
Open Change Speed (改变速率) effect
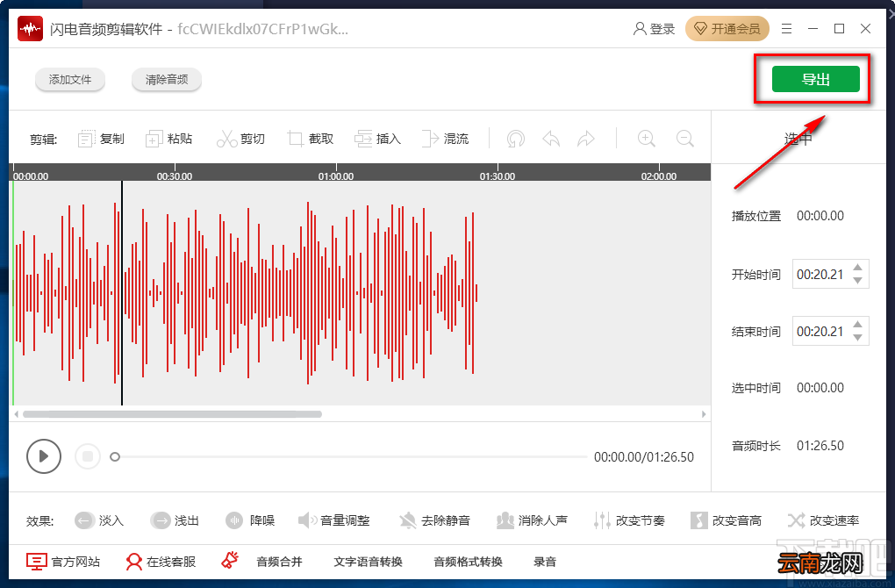pos(823,520)
